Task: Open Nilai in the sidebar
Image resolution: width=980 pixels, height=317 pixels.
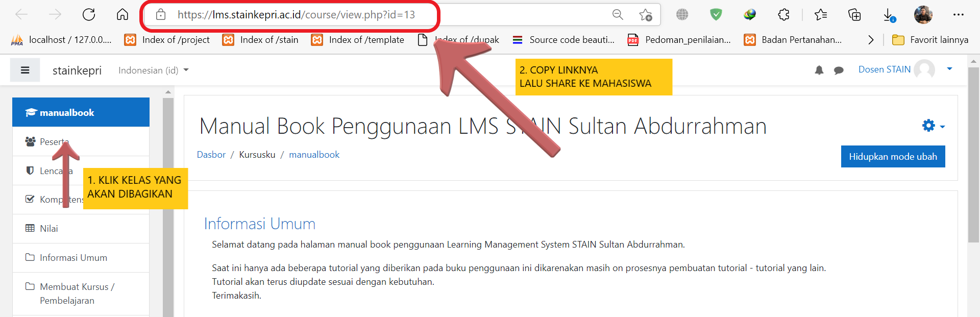Action: tap(49, 229)
